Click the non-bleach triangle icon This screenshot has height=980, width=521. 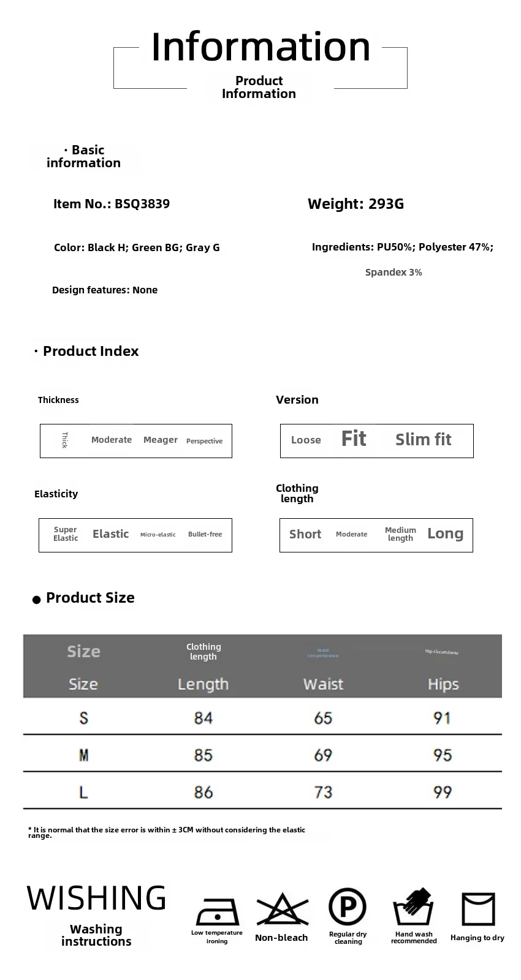281,910
